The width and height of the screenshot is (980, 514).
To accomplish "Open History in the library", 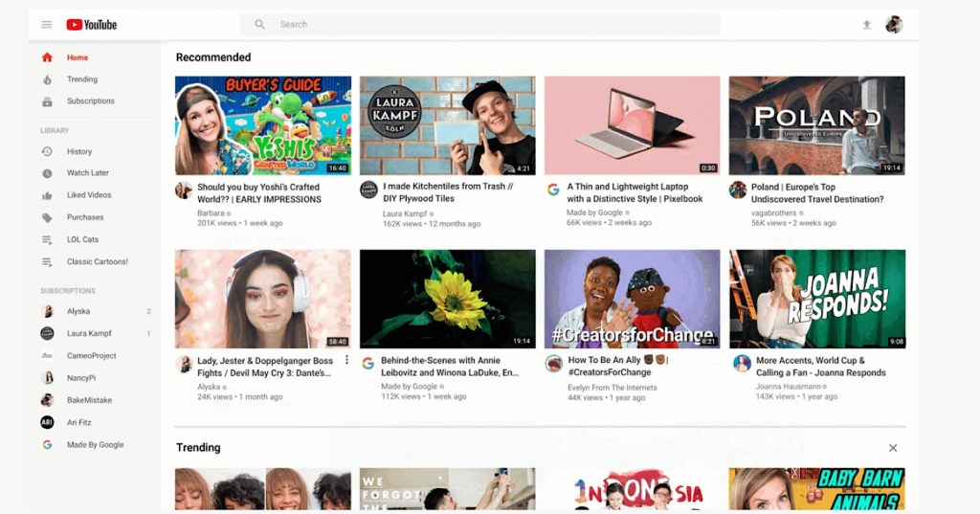I will click(x=79, y=151).
